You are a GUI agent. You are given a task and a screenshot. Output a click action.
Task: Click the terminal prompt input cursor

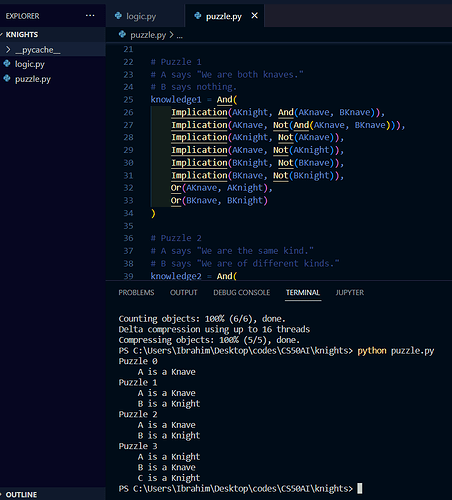tap(360, 489)
